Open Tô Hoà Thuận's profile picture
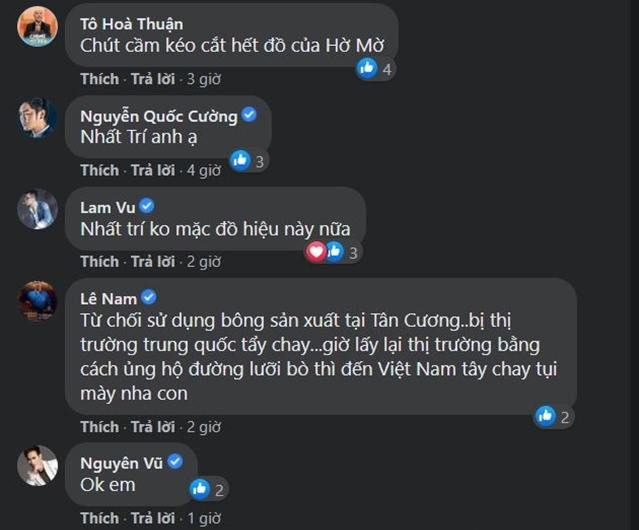This screenshot has width=639, height=530. coord(37,26)
